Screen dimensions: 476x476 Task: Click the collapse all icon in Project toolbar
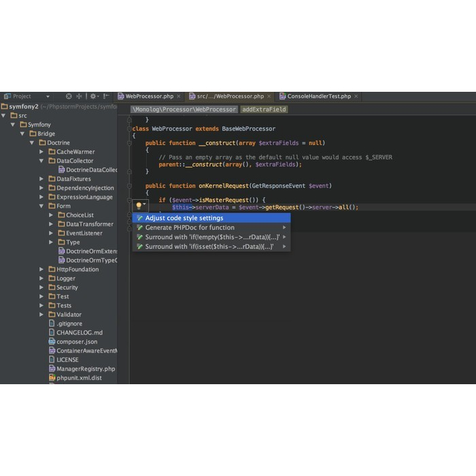(79, 97)
